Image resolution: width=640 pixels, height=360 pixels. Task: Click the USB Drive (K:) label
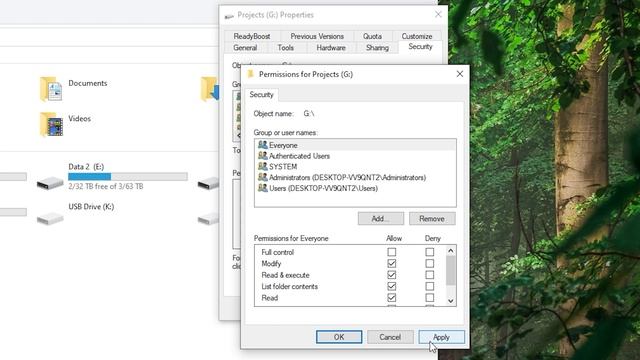click(91, 207)
